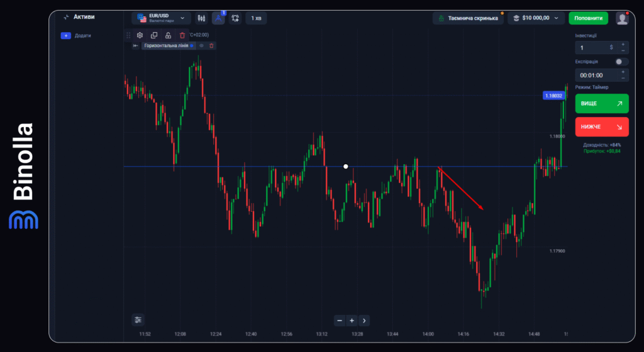Open chart indicator settings sliders icon
Screen dimensions: 644x352
[x=138, y=319]
